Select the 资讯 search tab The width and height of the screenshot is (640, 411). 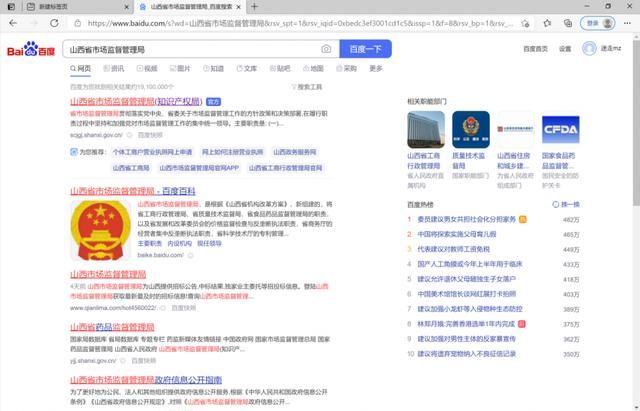click(114, 69)
